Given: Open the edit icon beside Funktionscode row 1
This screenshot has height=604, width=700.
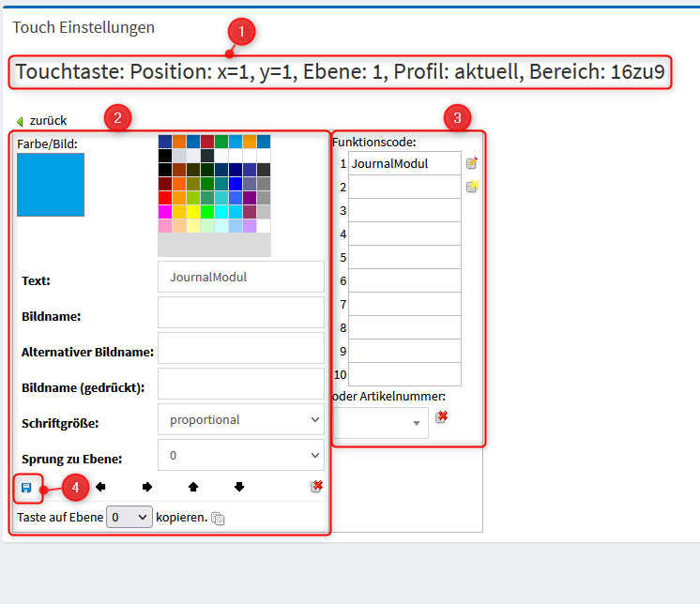Looking at the screenshot, I should [472, 163].
